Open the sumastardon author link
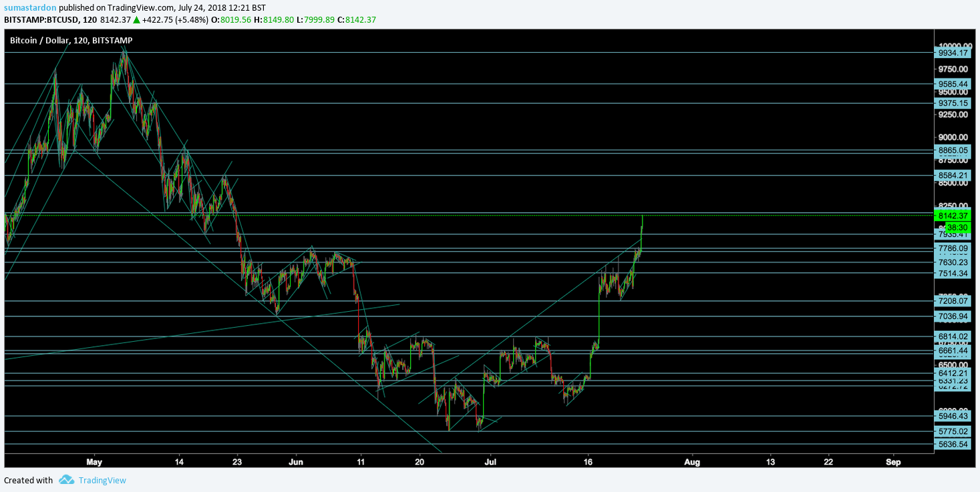 pos(30,7)
